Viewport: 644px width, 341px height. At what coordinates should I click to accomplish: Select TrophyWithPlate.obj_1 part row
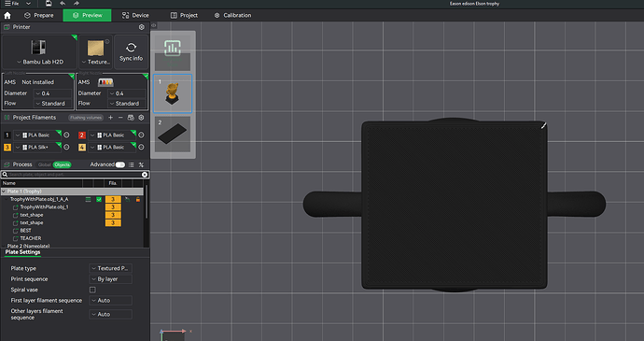tap(44, 206)
